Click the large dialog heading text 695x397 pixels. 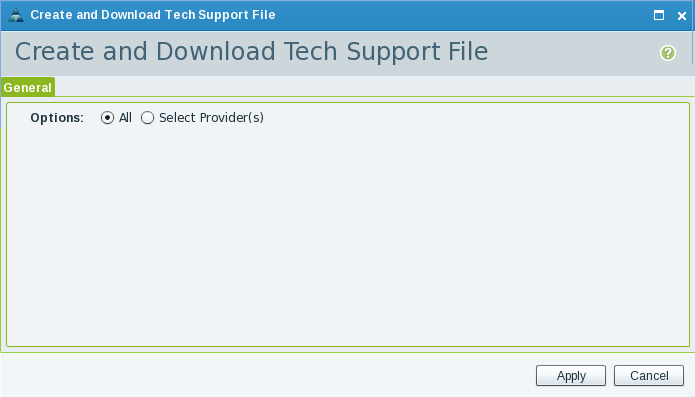251,51
